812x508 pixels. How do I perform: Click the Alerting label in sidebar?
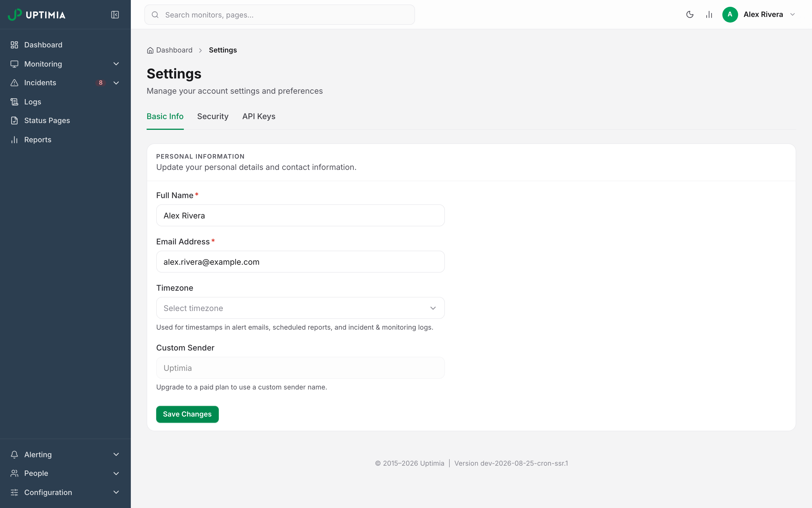pyautogui.click(x=38, y=455)
